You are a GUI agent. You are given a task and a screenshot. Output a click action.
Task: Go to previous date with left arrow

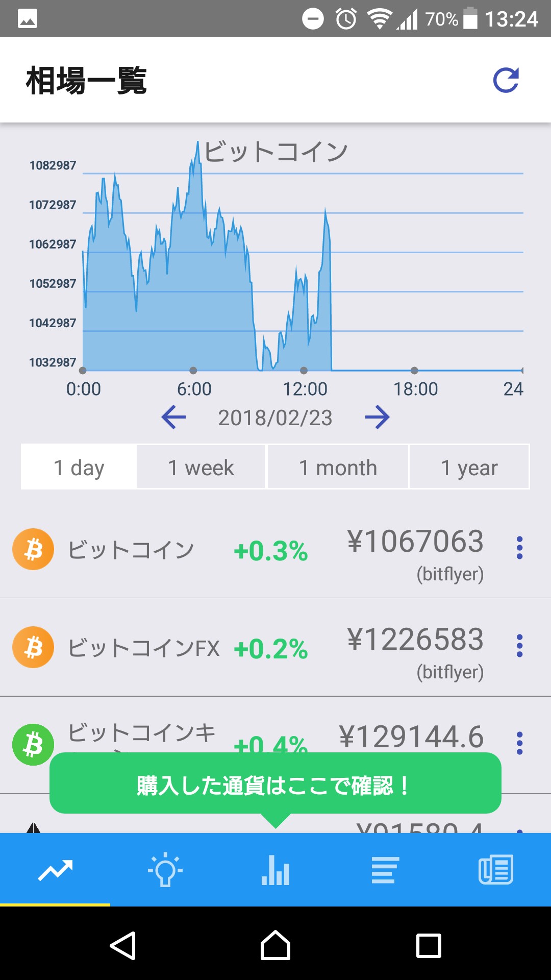pos(173,418)
